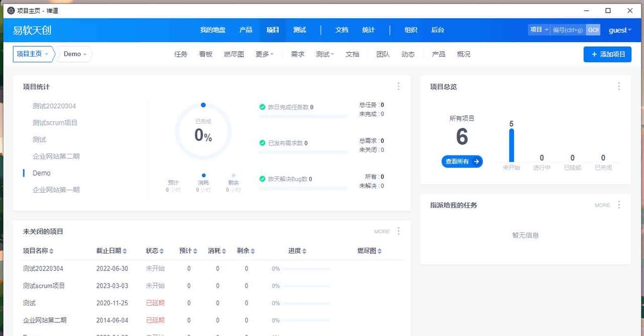Switch to the 测试 tab in top navigation
Image resolution: width=644 pixels, height=336 pixels.
tap(299, 30)
